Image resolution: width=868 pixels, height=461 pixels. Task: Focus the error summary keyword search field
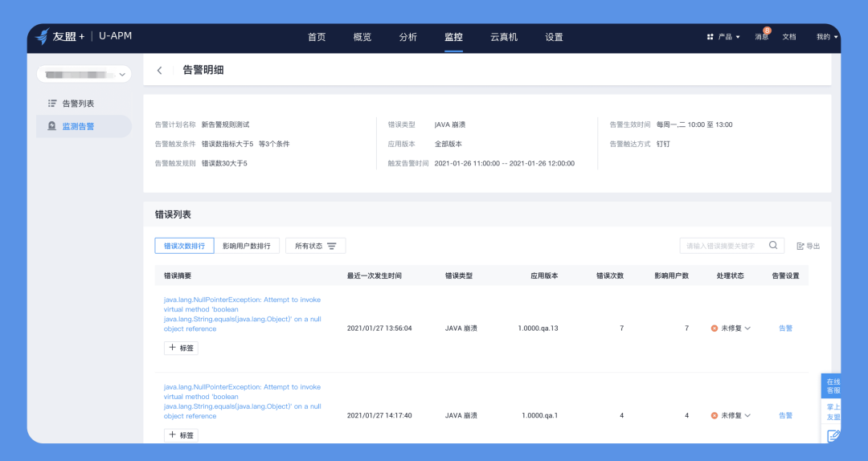click(732, 246)
